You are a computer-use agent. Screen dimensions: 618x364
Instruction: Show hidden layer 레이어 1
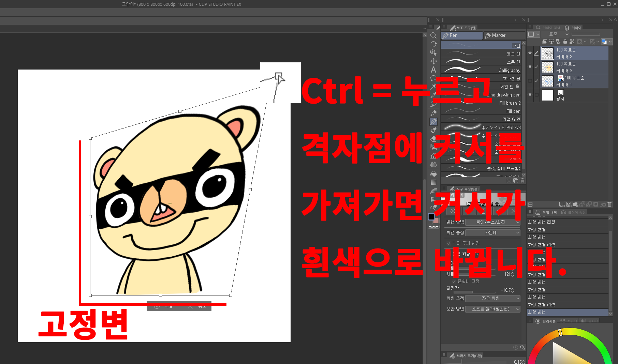click(x=530, y=81)
